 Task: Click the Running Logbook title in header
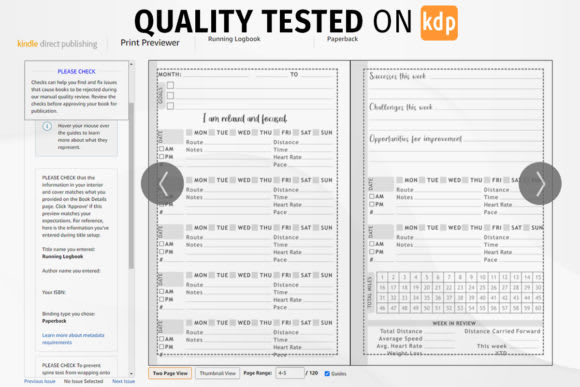coord(234,39)
